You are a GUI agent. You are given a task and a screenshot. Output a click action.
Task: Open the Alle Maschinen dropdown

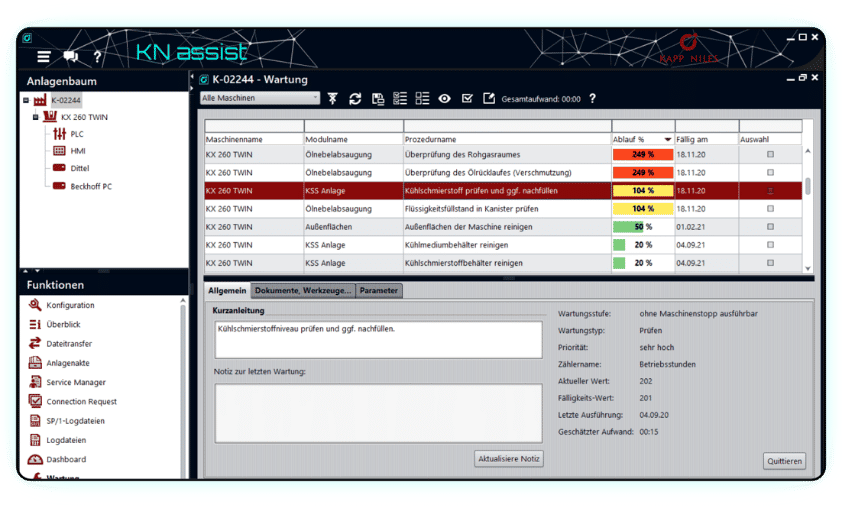260,98
